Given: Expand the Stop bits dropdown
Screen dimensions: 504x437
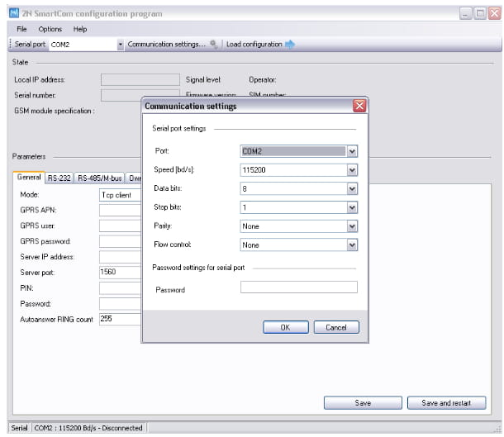Looking at the screenshot, I should [x=352, y=207].
